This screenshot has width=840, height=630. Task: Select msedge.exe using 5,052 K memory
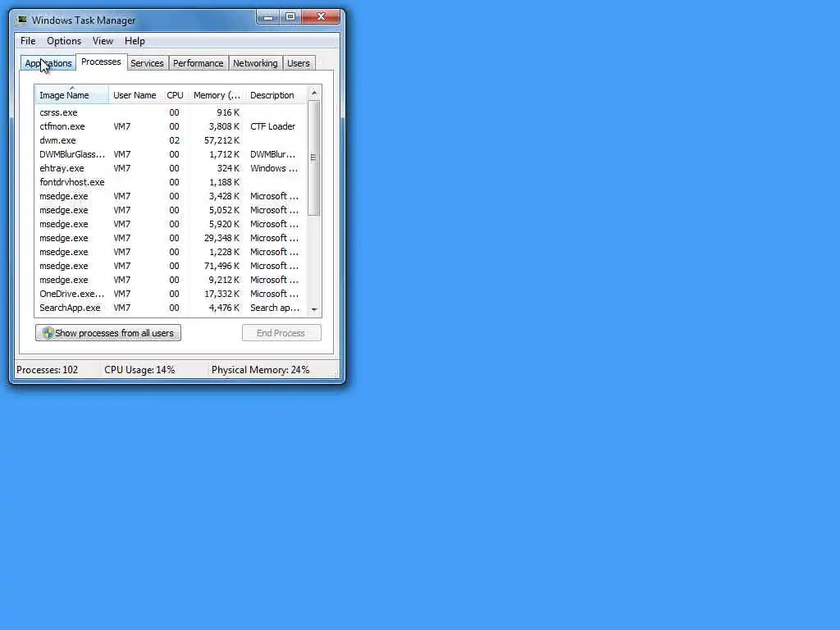pos(171,210)
